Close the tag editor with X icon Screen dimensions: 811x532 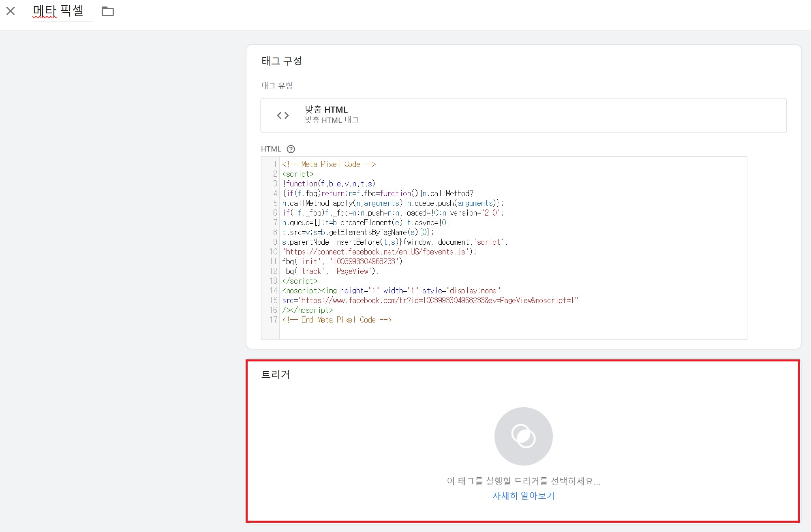point(11,11)
